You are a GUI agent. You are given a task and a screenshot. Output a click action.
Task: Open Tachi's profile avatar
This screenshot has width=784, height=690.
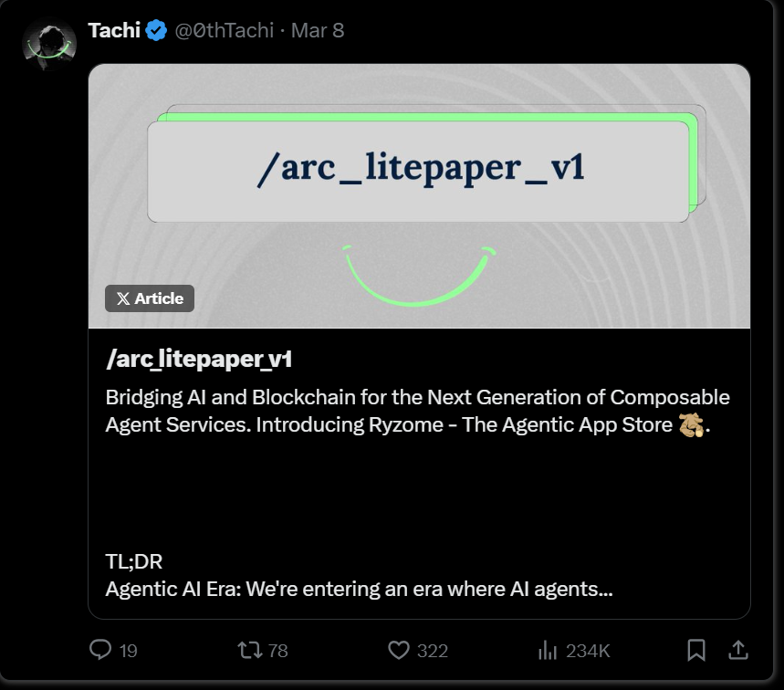tap(49, 44)
